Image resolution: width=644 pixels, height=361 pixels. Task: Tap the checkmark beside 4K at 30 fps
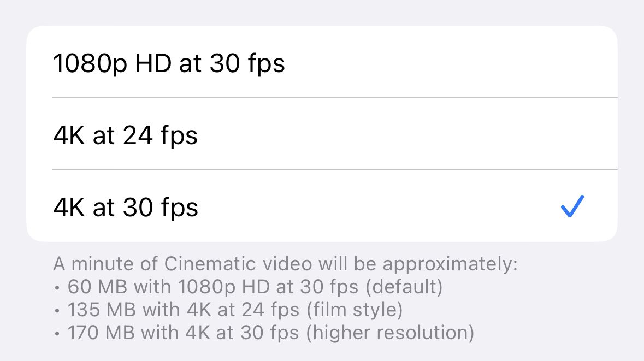(571, 206)
